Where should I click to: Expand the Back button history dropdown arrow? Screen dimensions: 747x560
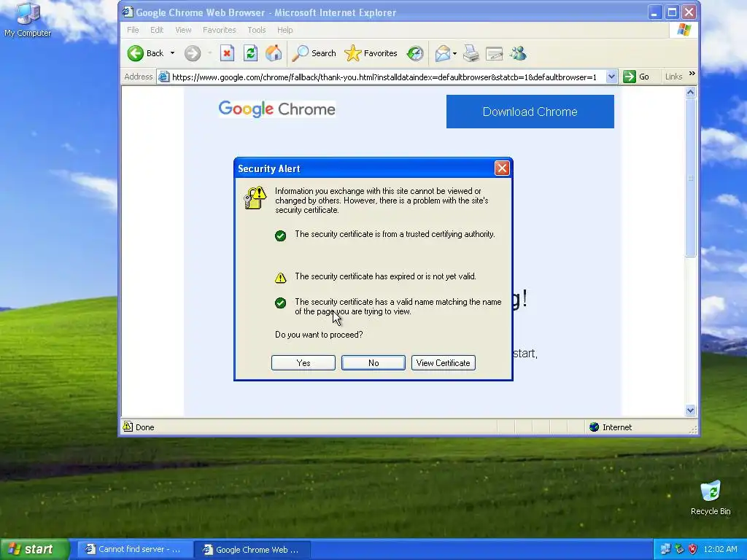click(172, 53)
